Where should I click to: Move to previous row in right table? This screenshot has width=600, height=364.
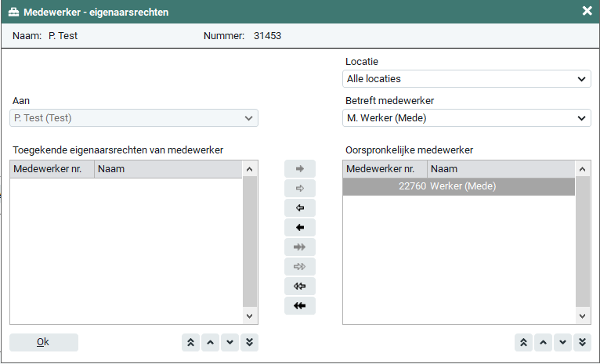(544, 343)
